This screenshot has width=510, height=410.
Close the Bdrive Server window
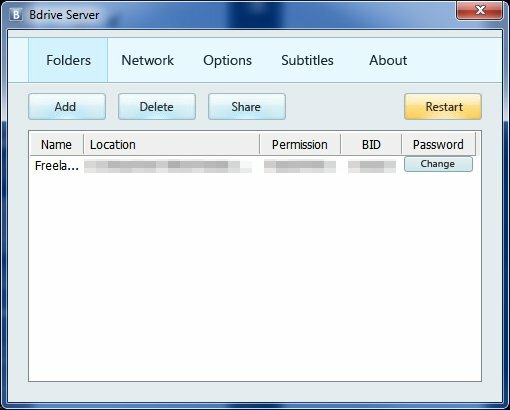click(x=479, y=10)
